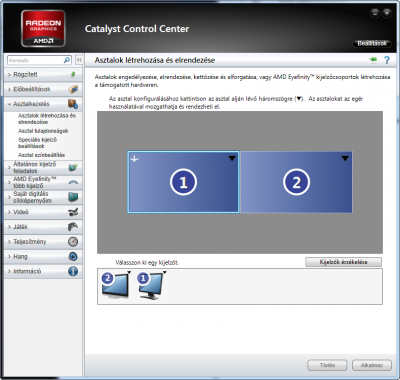
Task: Click the Általános kijelző feladatok icon
Action: pos(73,167)
